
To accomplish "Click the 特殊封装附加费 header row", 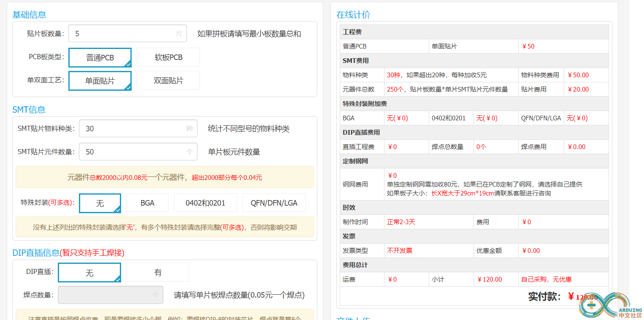I will (x=474, y=104).
